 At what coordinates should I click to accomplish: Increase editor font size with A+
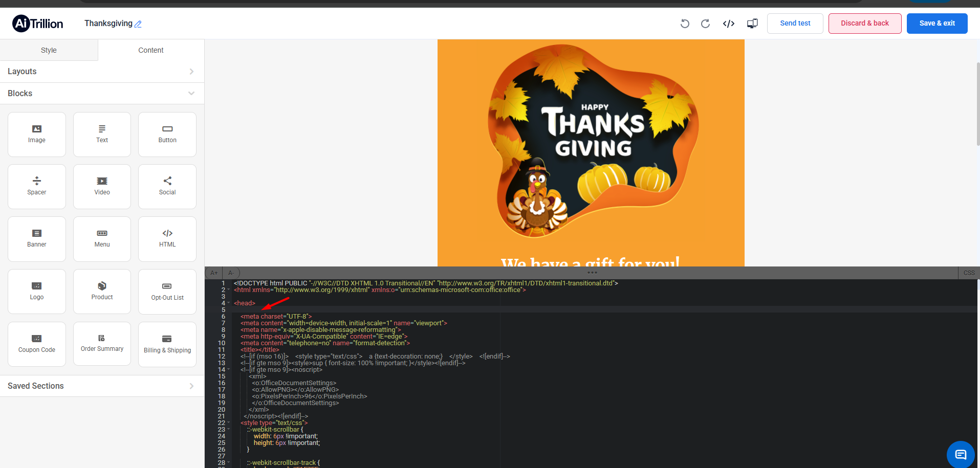coord(214,273)
